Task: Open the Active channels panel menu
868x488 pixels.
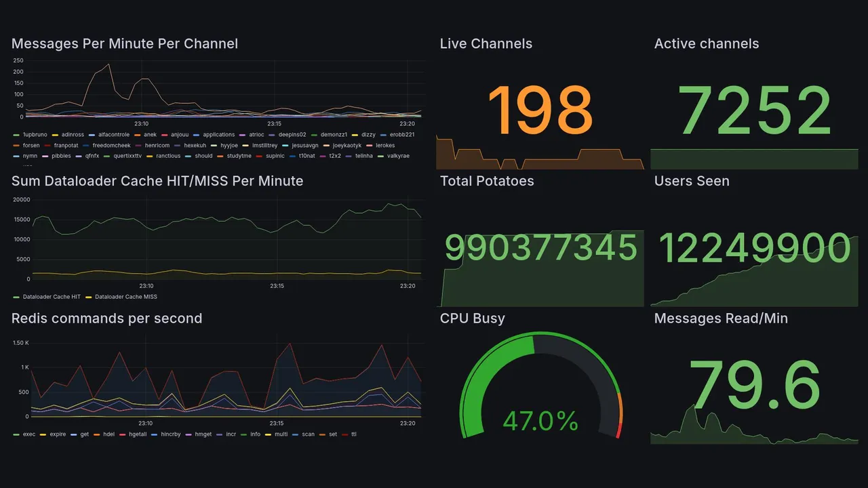Action: [707, 44]
